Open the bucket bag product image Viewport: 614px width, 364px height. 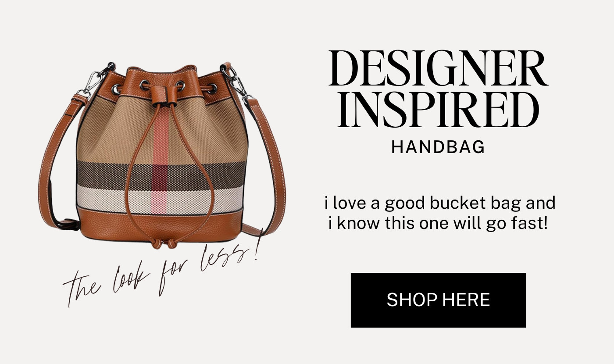click(x=162, y=156)
